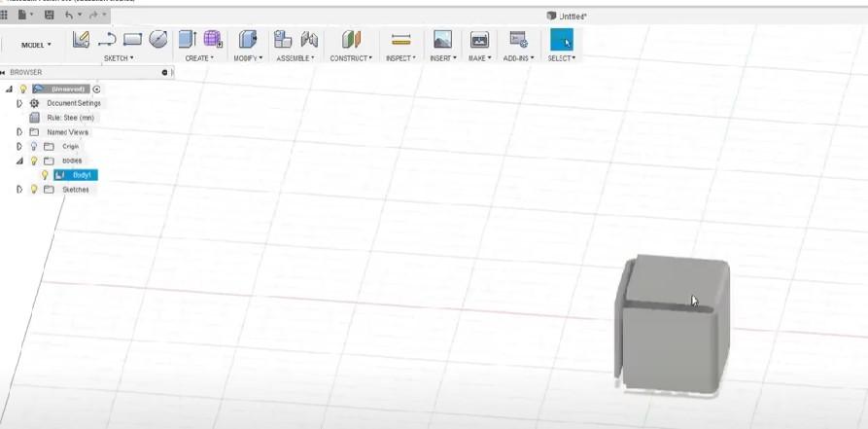This screenshot has width=868, height=429.
Task: Open the INSERT menu
Action: [x=443, y=58]
